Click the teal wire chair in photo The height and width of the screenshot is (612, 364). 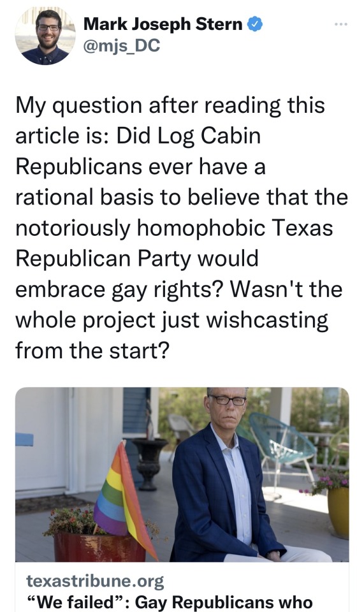(x=282, y=446)
